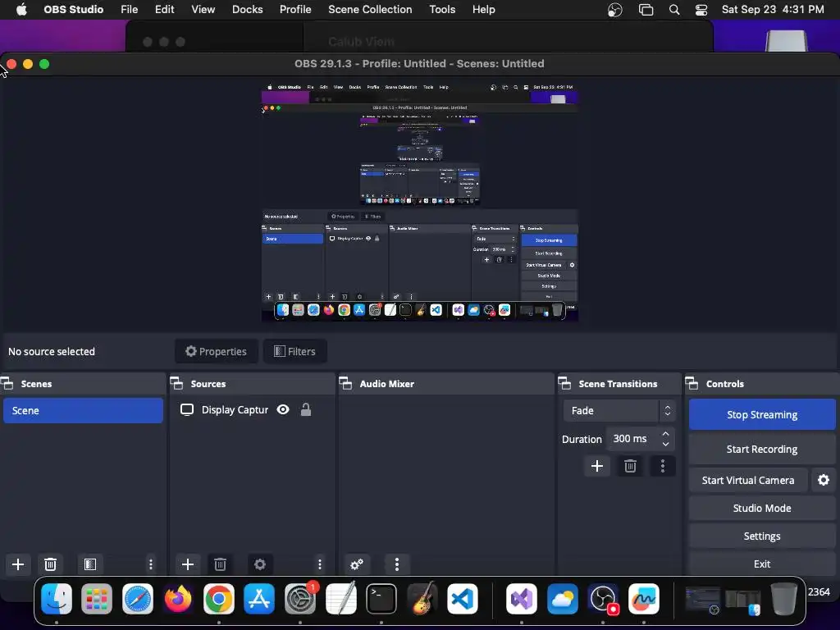This screenshot has width=840, height=630.
Task: Open Google Chrome from the Dock
Action: pyautogui.click(x=218, y=599)
